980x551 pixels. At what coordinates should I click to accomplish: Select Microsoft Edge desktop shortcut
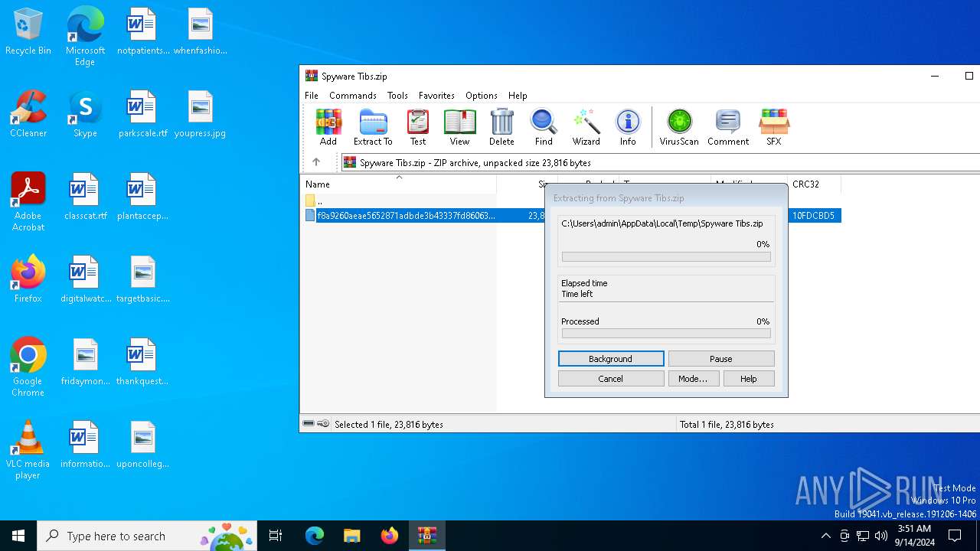[85, 37]
